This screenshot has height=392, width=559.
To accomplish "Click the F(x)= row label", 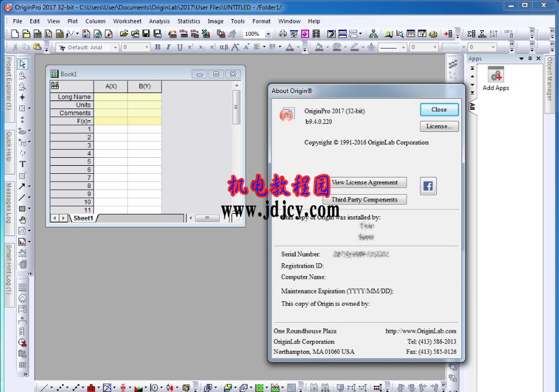I will pyautogui.click(x=72, y=121).
